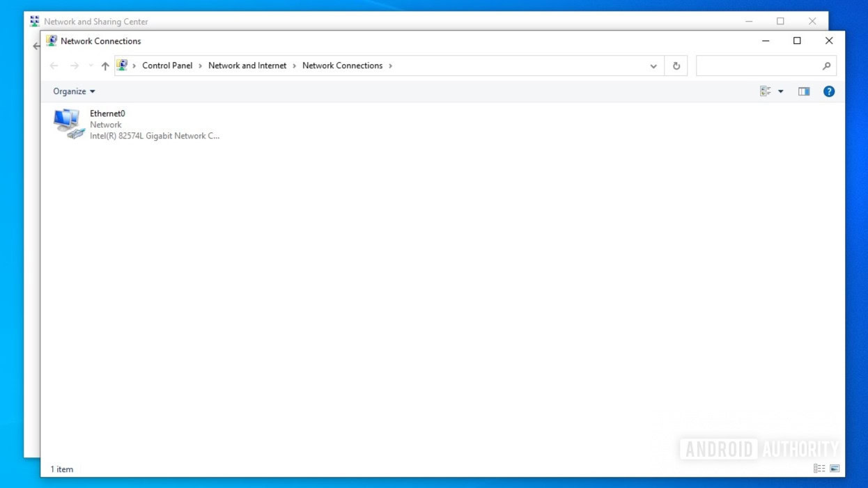Switch to details view in status bar

(x=819, y=469)
